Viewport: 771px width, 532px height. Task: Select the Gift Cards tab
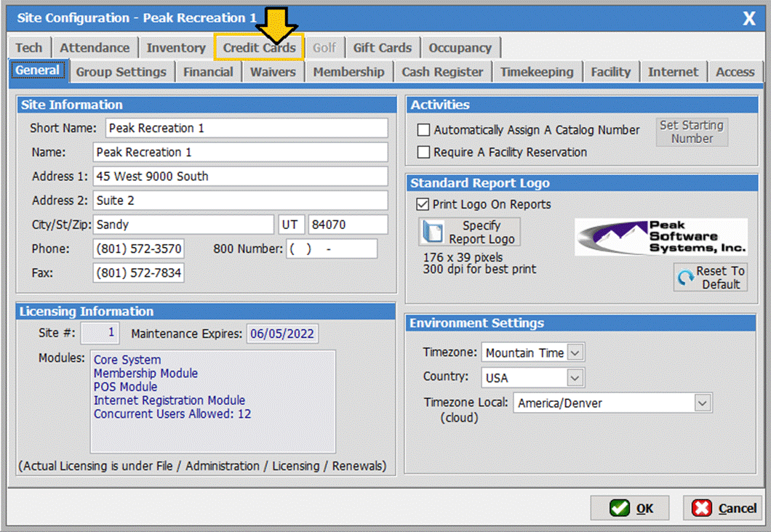pyautogui.click(x=383, y=48)
